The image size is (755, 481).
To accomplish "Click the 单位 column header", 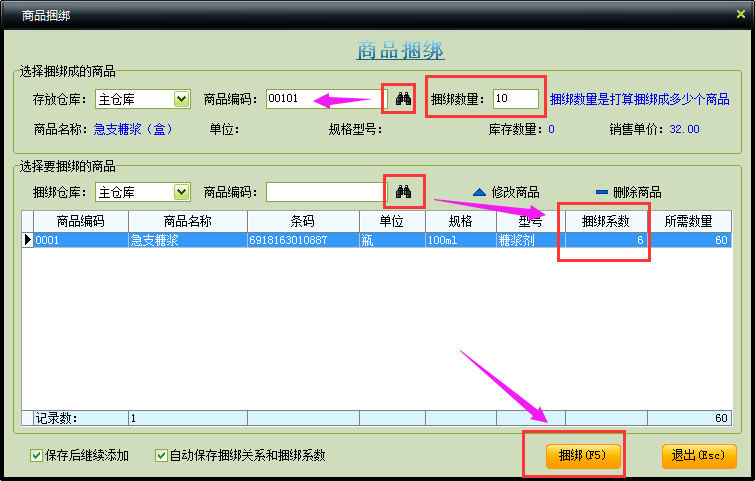I will click(x=392, y=221).
